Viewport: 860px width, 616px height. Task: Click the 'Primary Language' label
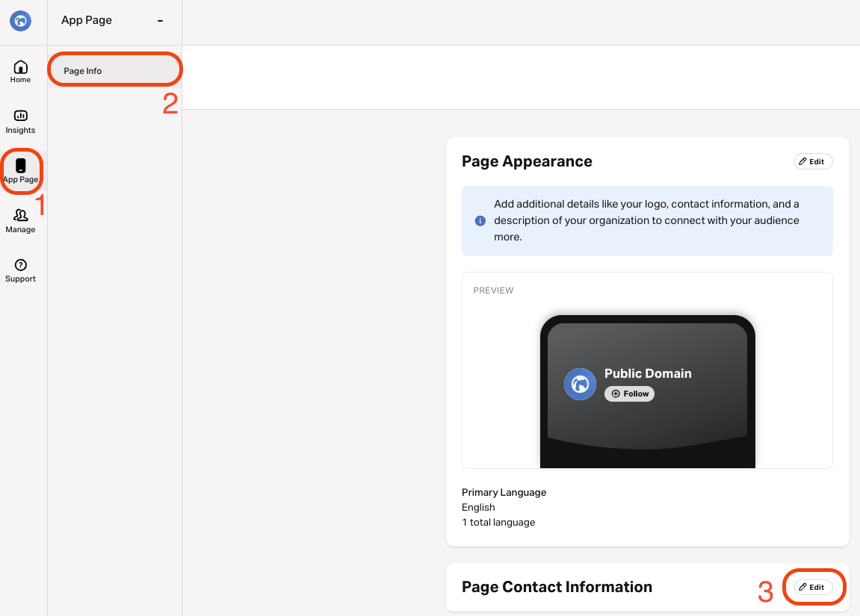pos(504,492)
